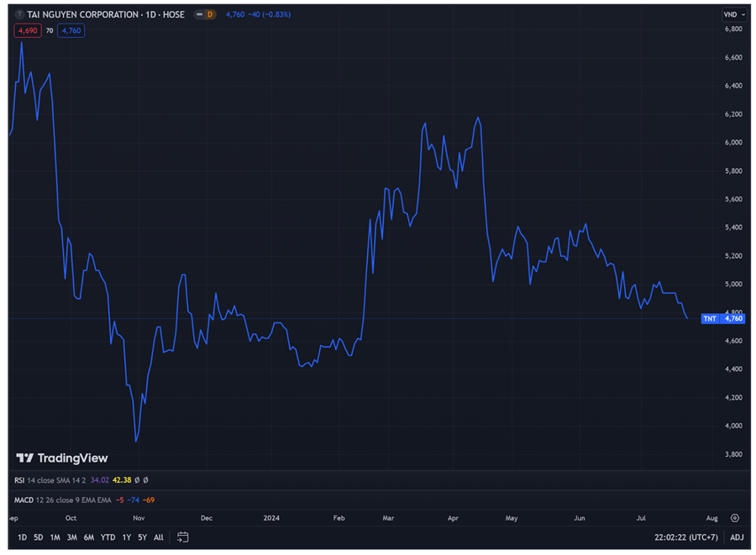The image size is (756, 555).
Task: Switch to the YTD time range
Action: tap(108, 537)
